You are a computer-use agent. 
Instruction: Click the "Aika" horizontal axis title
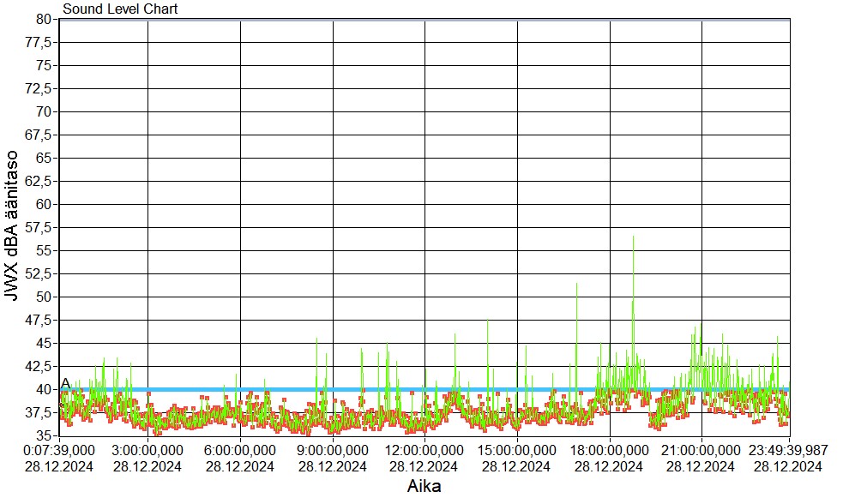coord(424,487)
